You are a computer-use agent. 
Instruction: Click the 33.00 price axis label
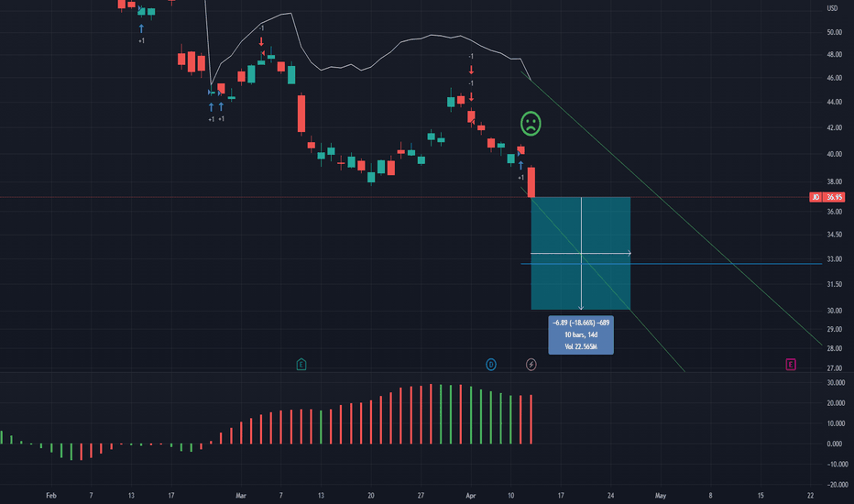coord(834,259)
